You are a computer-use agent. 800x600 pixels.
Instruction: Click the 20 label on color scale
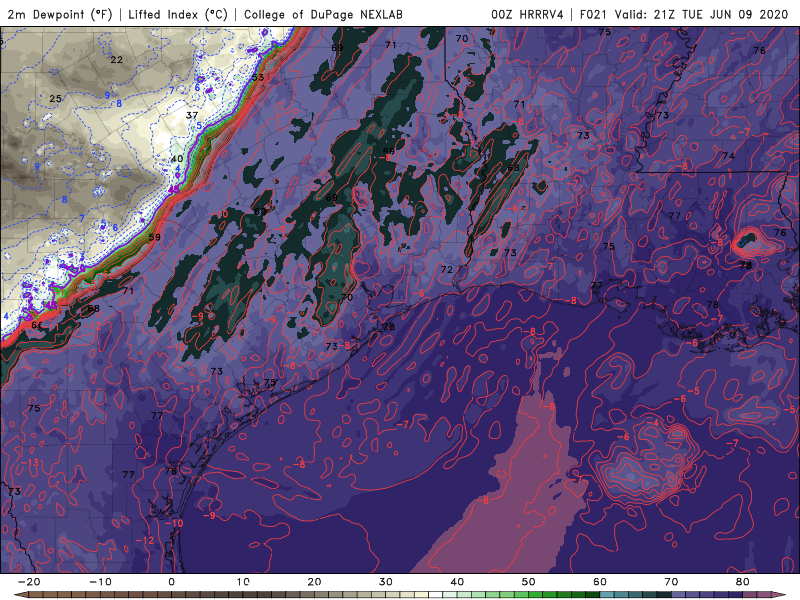click(x=314, y=582)
